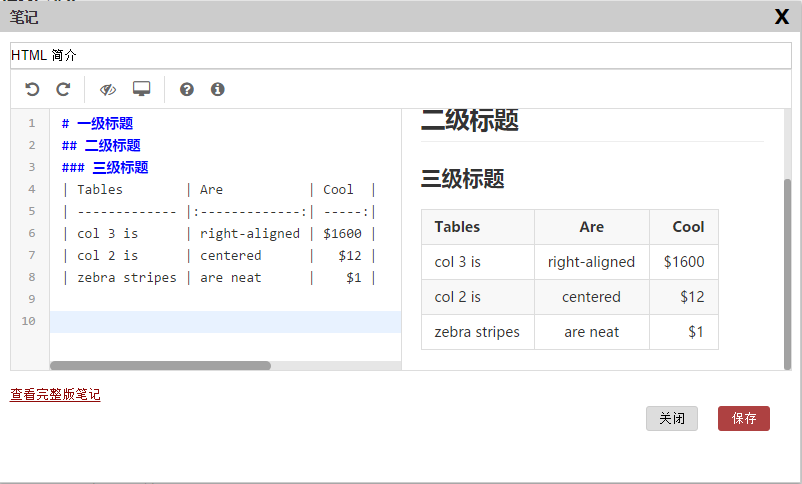Image resolution: width=802 pixels, height=484 pixels.
Task: Click the 保存 button
Action: [x=742, y=419]
